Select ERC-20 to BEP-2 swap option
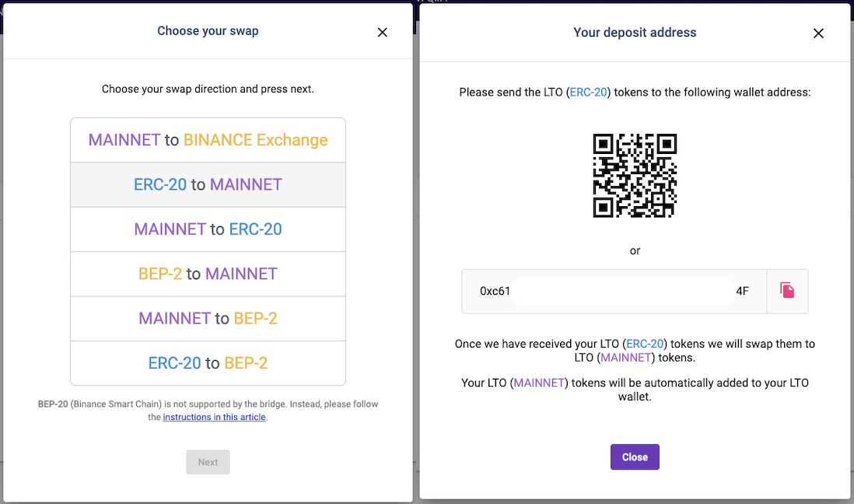The width and height of the screenshot is (854, 504). (208, 363)
